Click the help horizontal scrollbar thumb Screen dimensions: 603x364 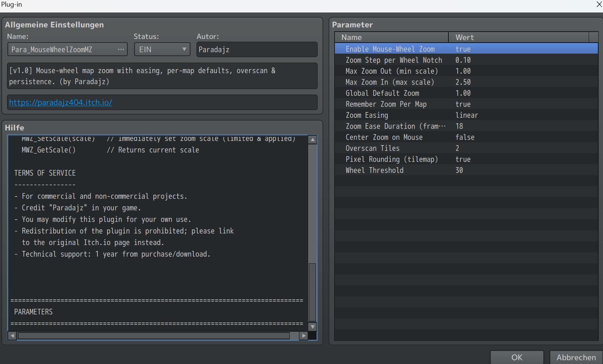pyautogui.click(x=154, y=335)
